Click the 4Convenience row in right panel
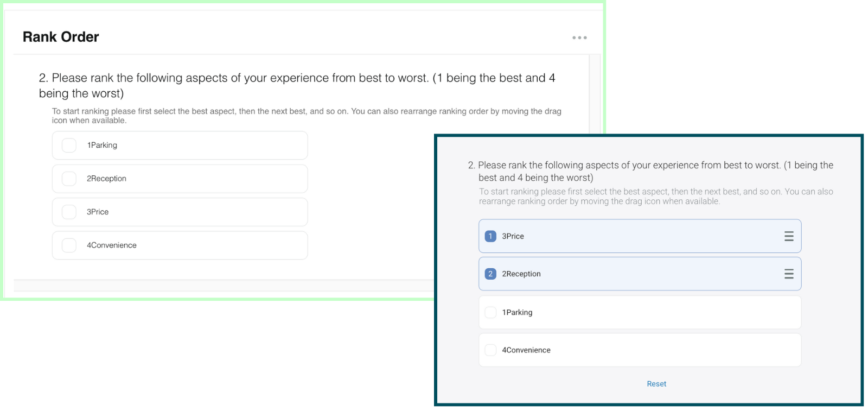The height and width of the screenshot is (417, 868). click(x=640, y=350)
